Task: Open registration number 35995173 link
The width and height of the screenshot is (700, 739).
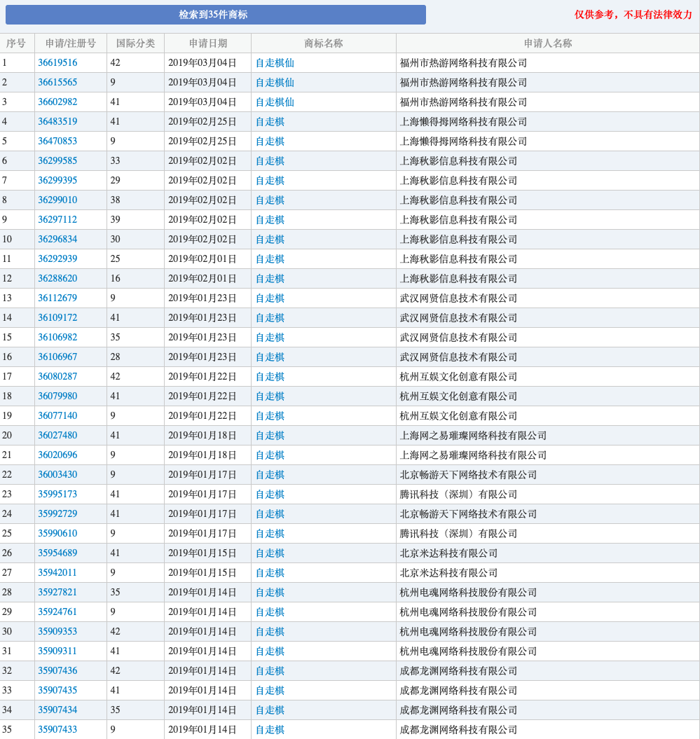Action: (57, 495)
